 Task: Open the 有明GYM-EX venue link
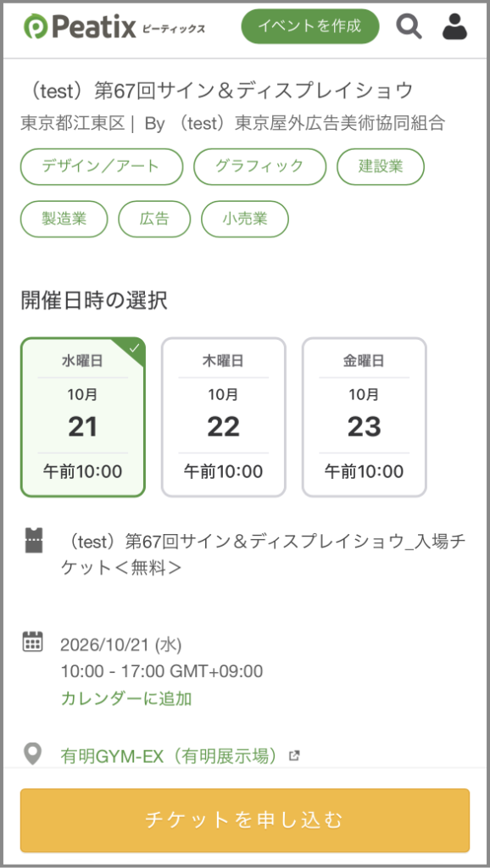tap(169, 755)
